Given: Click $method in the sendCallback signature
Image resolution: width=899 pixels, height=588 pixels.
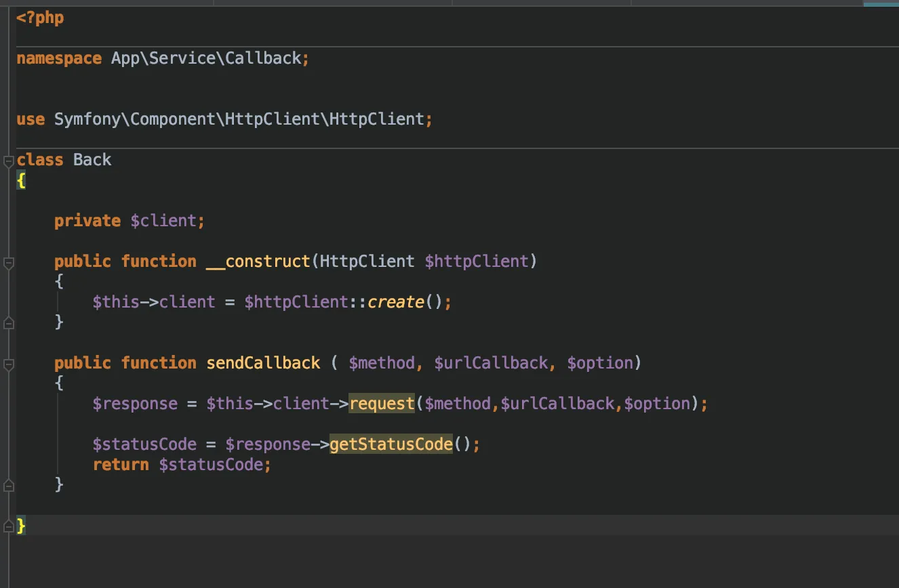Looking at the screenshot, I should 382,363.
